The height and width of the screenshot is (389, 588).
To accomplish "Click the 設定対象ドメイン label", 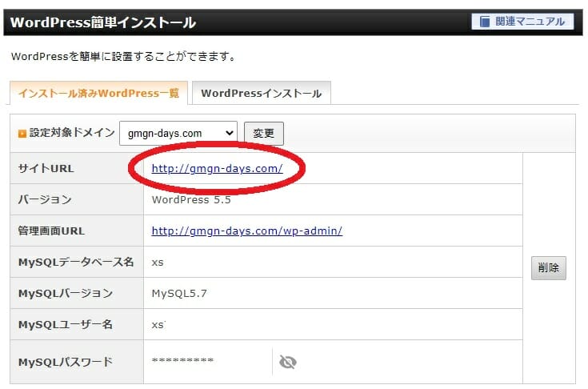I will tap(72, 132).
